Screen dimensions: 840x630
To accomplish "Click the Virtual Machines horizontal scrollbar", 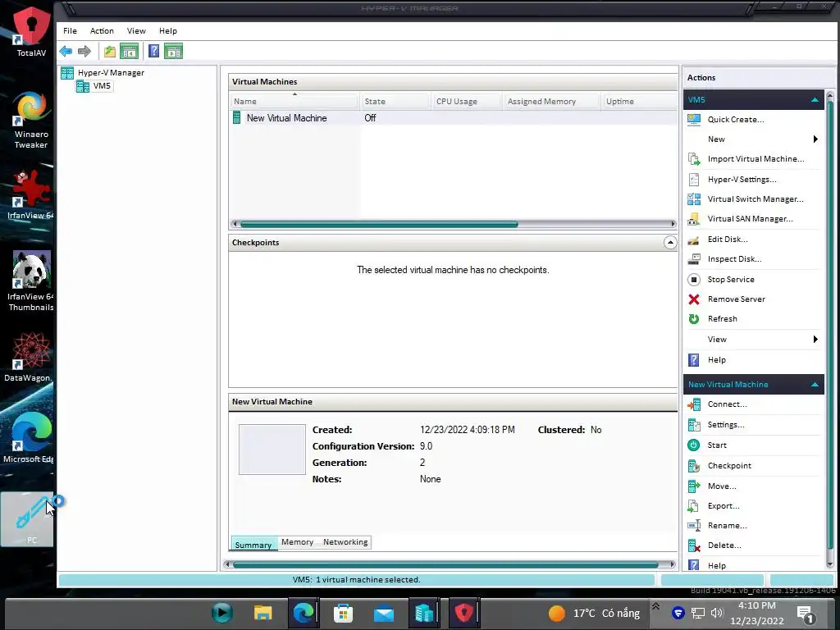I will (379, 224).
